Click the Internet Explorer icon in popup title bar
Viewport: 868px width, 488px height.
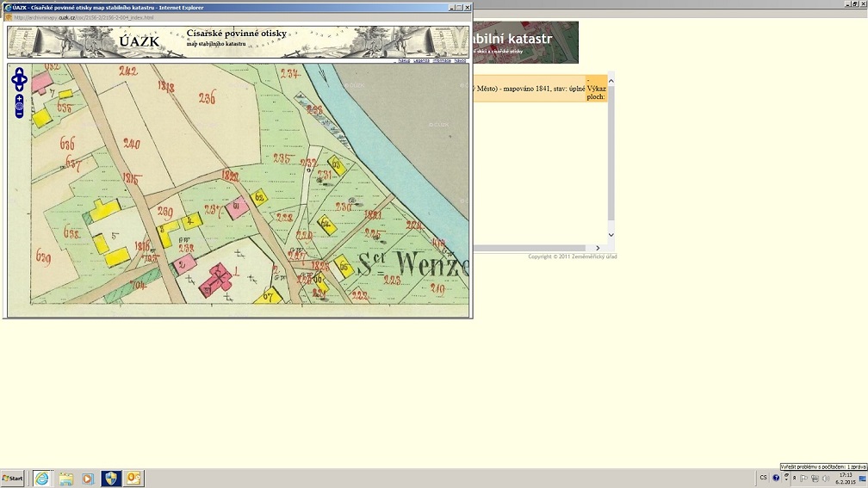pos(8,8)
